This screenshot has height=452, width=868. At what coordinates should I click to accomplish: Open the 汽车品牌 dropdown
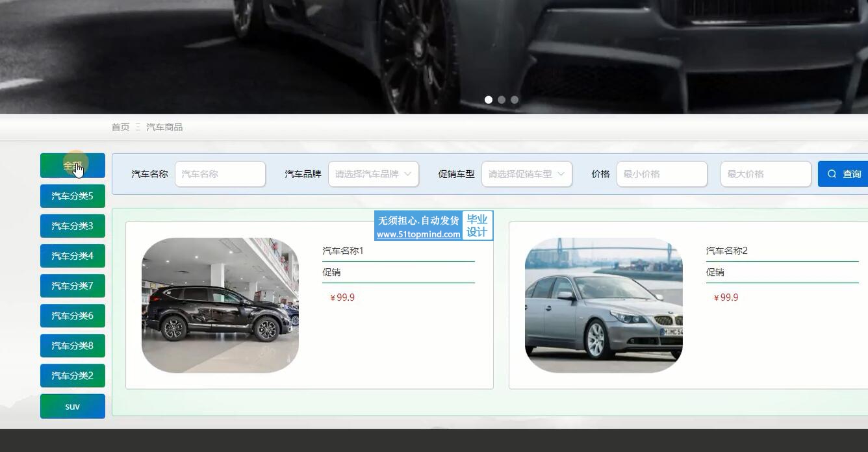click(x=374, y=174)
